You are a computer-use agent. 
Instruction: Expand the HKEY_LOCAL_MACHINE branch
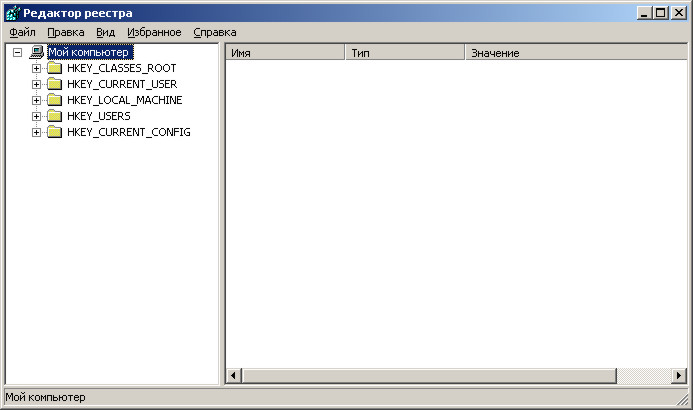pyautogui.click(x=36, y=100)
